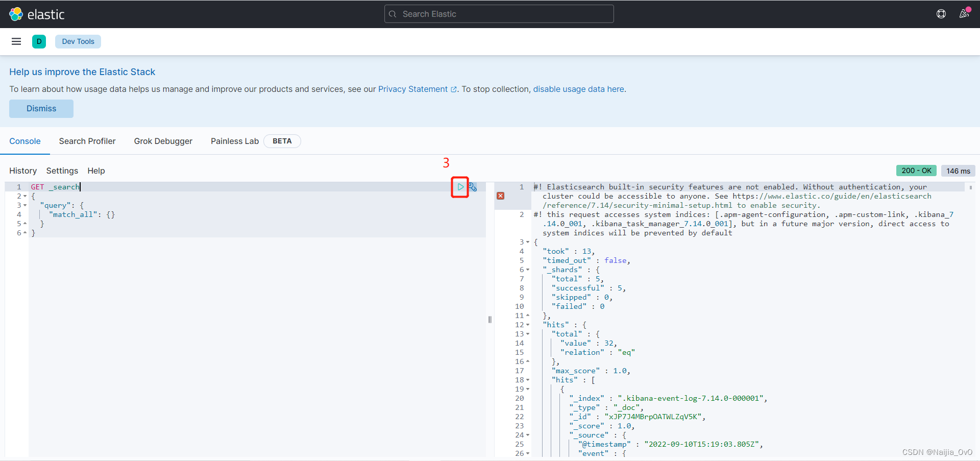Collapse "_source" object at response line 24
Screen dimensions: 980x461
click(x=528, y=435)
